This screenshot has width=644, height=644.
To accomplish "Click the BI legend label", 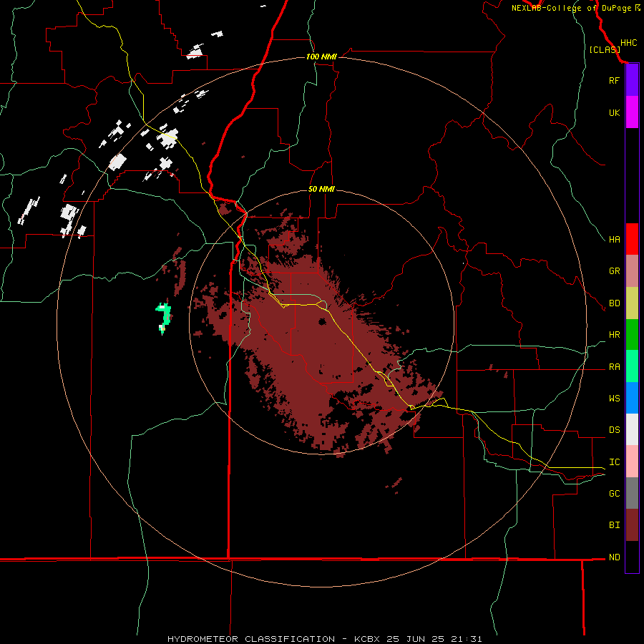I will (614, 525).
